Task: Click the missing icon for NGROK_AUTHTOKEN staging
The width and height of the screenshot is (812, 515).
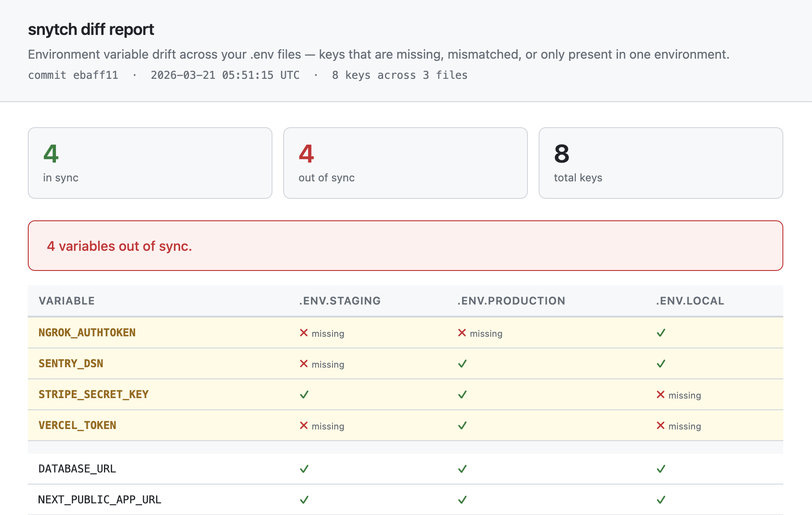Action: pos(304,333)
